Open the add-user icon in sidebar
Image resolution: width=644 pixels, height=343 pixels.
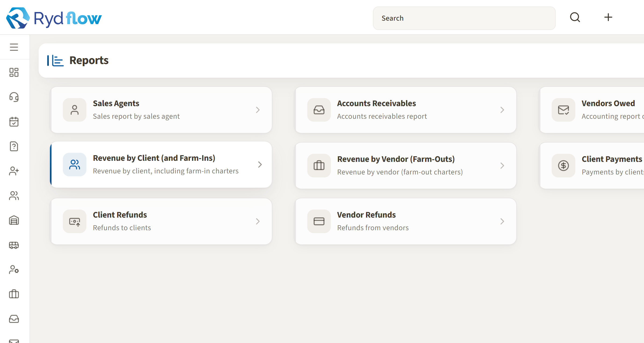(x=14, y=171)
